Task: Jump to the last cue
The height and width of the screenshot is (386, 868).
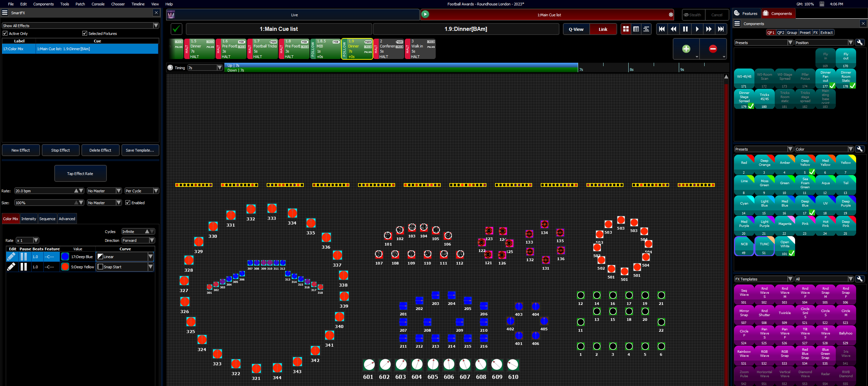Action: tap(721, 29)
